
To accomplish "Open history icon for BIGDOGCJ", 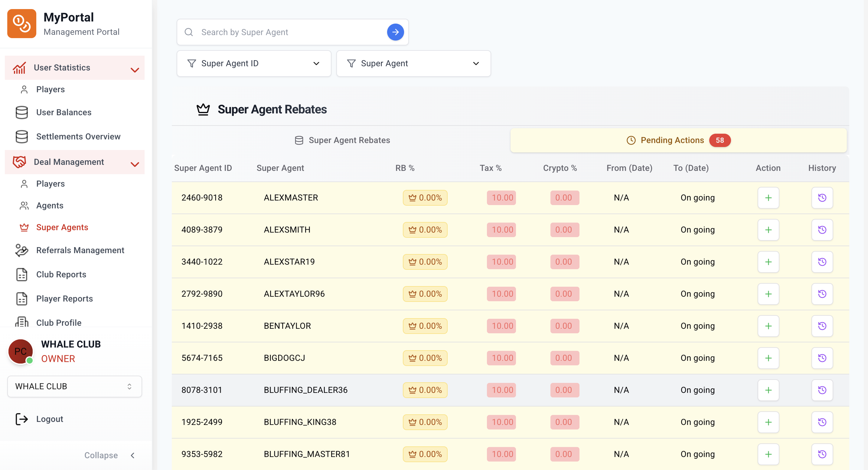I will pyautogui.click(x=822, y=358).
